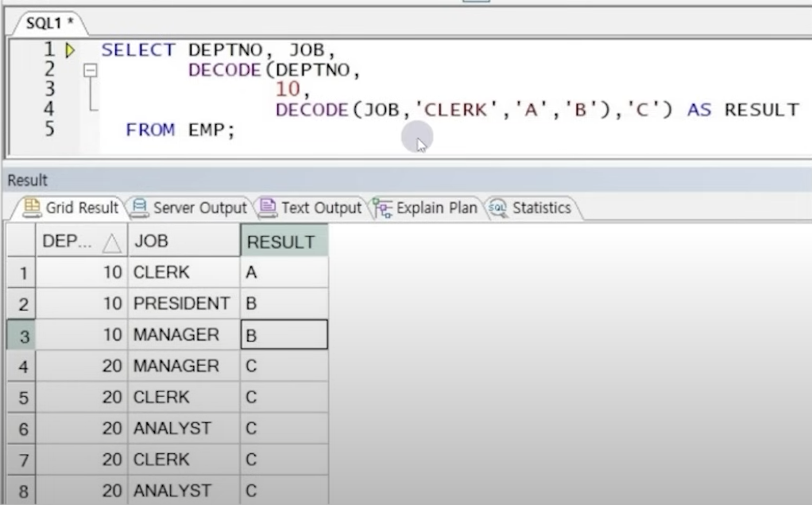Image resolution: width=812 pixels, height=505 pixels.
Task: Click the ANALYST cell in row 8
Action: [x=184, y=490]
